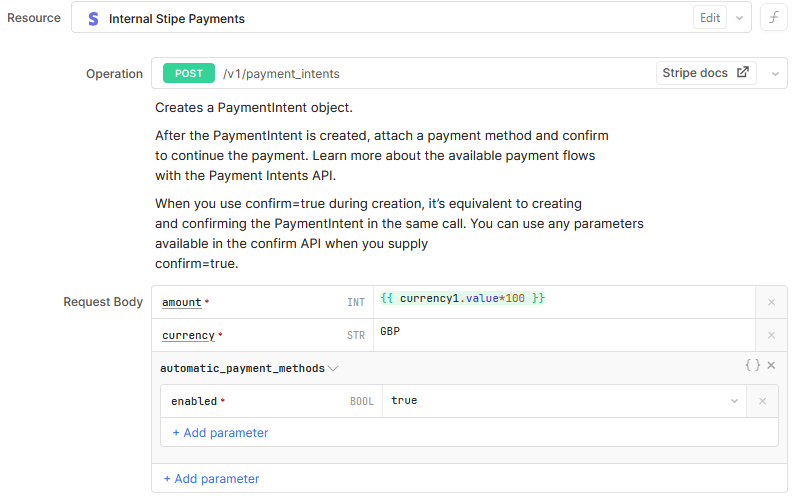This screenshot has height=501, width=798.
Task: Remove the currency parameter row
Action: pos(771,335)
